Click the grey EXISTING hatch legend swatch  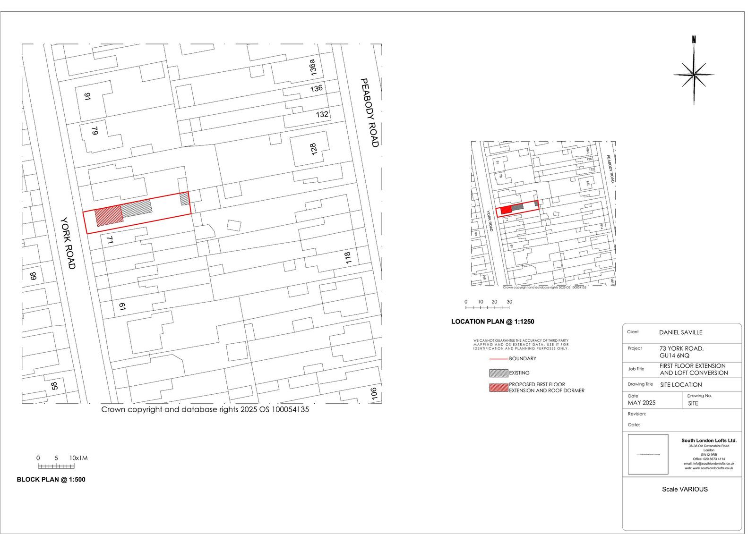coord(498,373)
